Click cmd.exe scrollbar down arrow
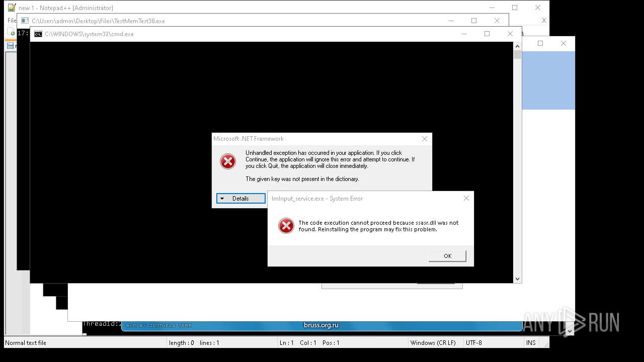 (517, 279)
